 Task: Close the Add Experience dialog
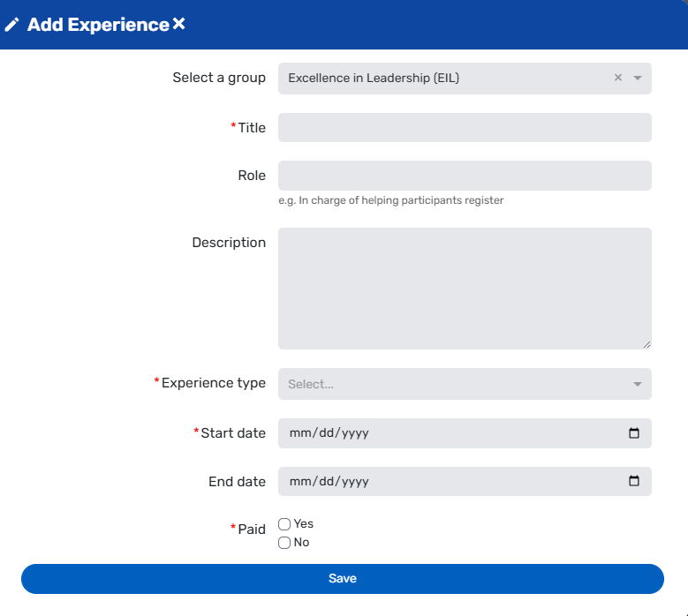pos(178,24)
